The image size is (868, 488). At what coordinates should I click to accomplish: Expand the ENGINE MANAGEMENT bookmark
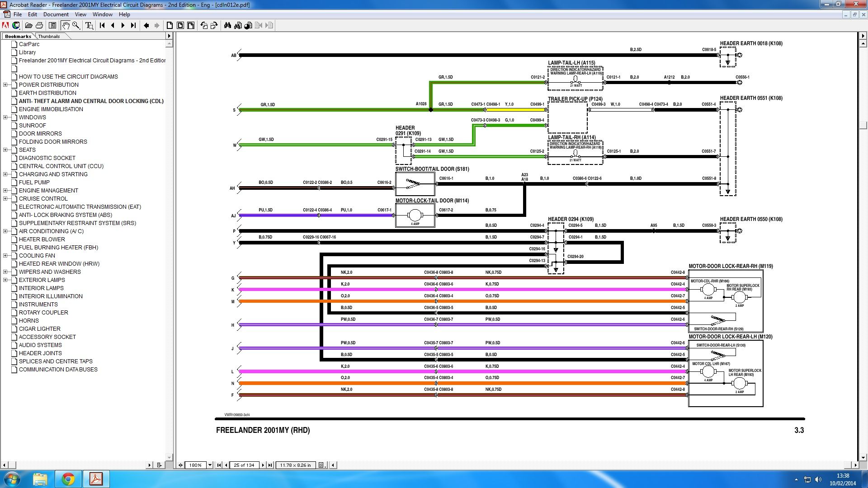(5, 191)
